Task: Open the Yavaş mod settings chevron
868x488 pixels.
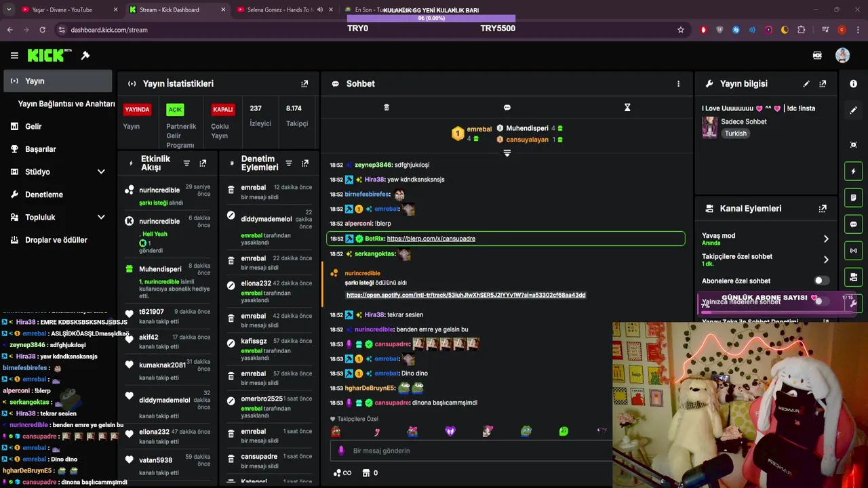Action: click(x=826, y=239)
